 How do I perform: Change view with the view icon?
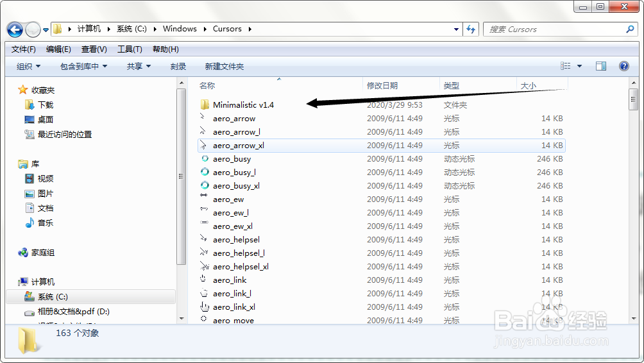pos(566,66)
